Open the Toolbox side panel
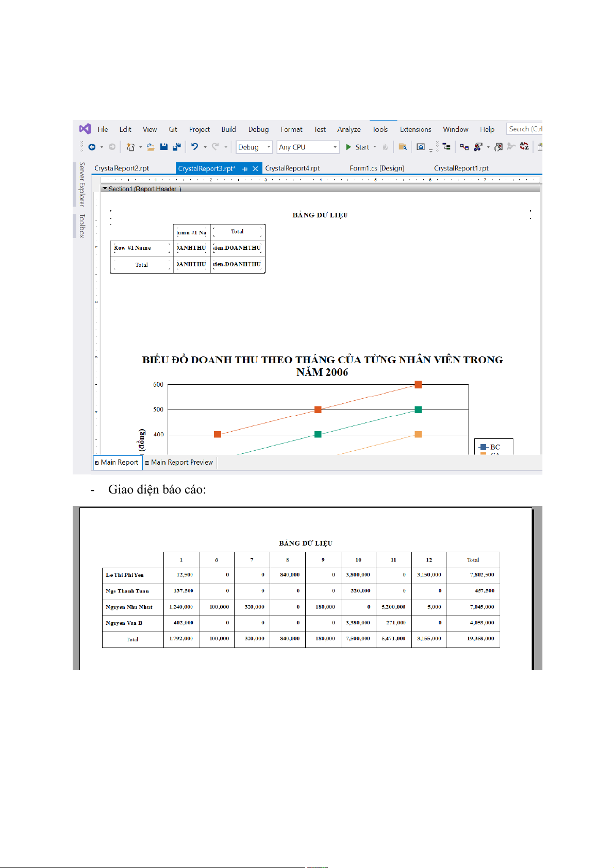614x868 pixels. (x=81, y=226)
